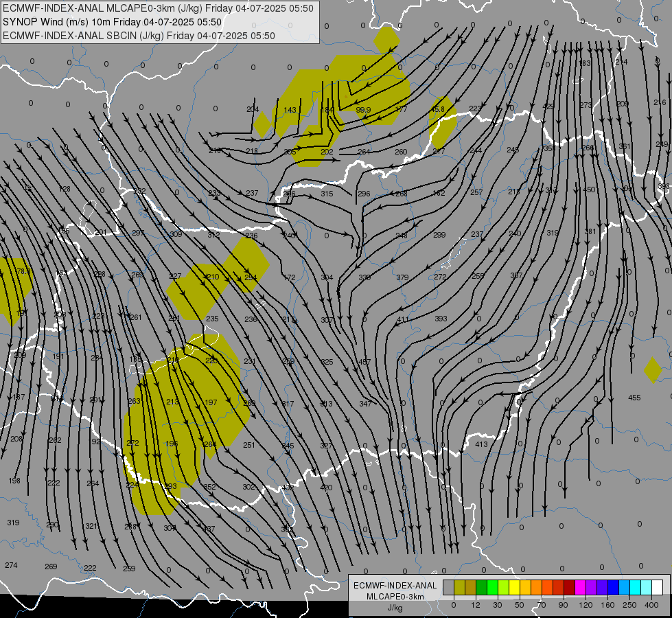
Task: Click the map value '393'
Action: 441,319
